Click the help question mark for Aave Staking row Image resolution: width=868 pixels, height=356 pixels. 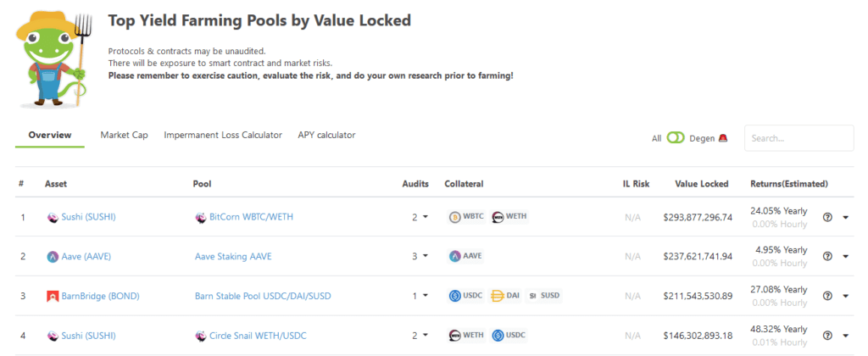pos(828,256)
